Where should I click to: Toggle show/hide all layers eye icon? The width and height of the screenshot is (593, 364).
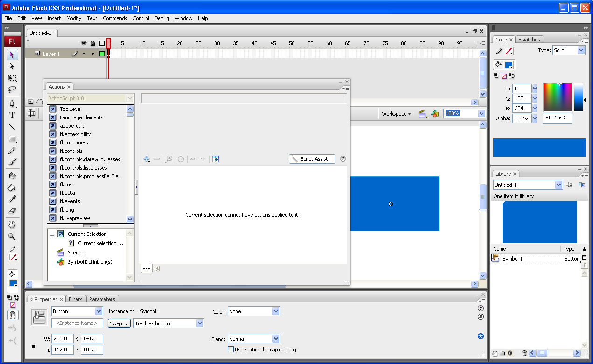(84, 43)
